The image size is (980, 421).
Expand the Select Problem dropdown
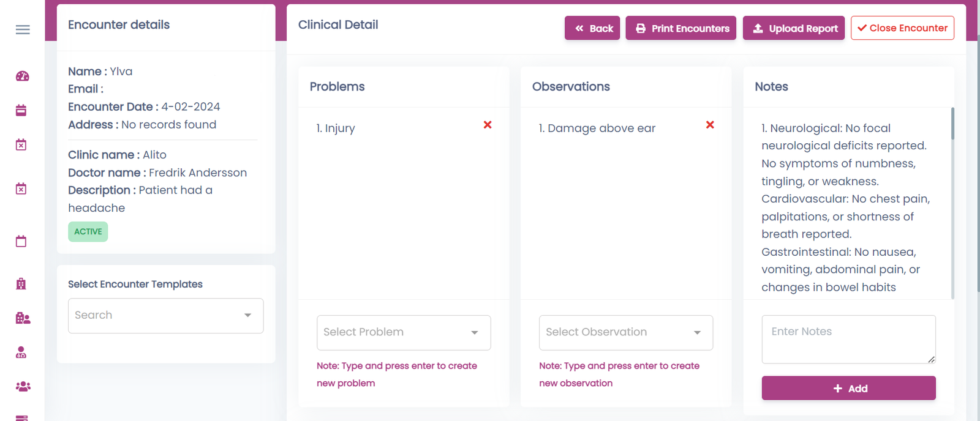point(404,332)
